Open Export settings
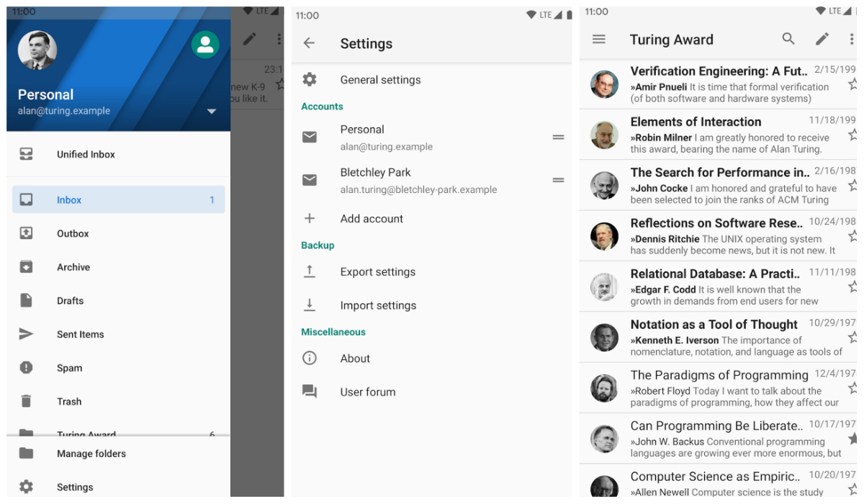Screen dimensions: 864x504 point(377,272)
